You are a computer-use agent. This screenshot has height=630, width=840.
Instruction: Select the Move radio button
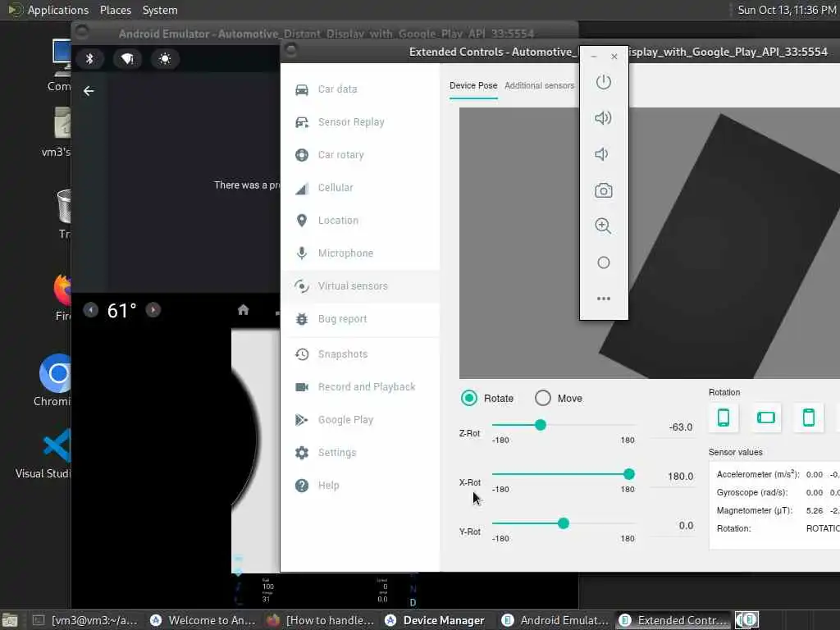click(x=543, y=398)
